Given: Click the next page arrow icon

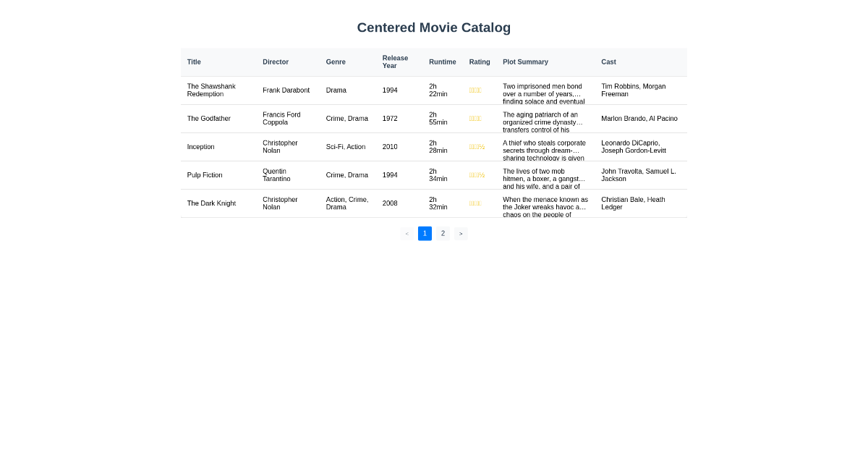Looking at the screenshot, I should (461, 233).
